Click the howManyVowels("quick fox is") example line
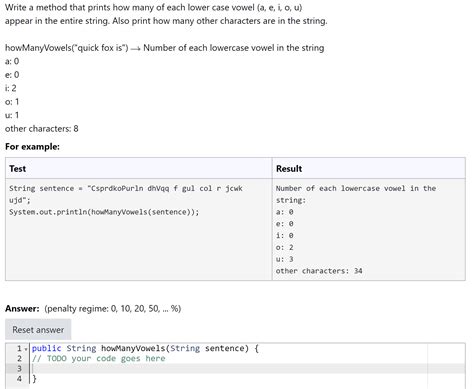The height and width of the screenshot is (389, 474). pos(164,48)
